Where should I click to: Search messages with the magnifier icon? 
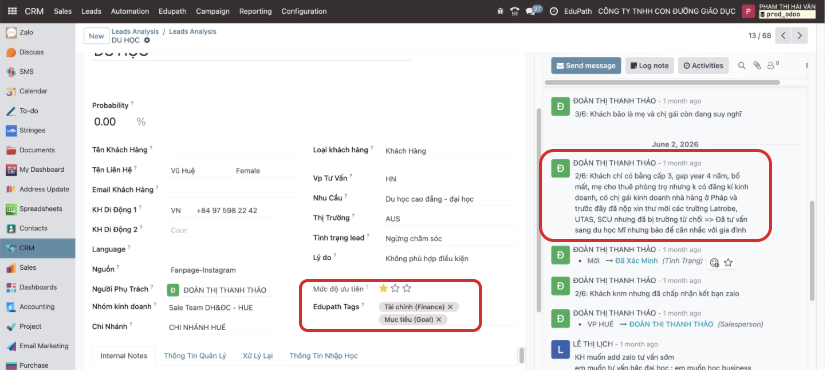coord(742,66)
